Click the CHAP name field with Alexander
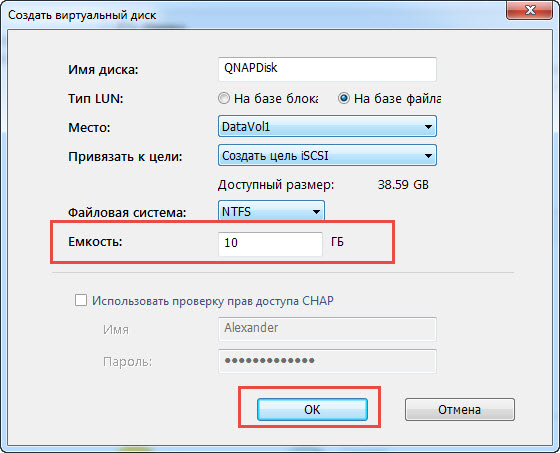Screen dimensions: 560x453 click(327, 329)
